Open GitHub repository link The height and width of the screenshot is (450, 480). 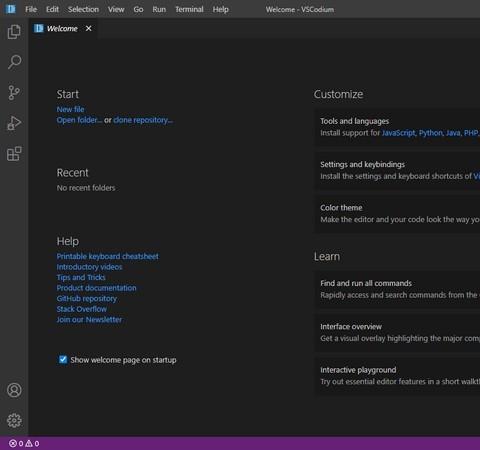point(87,299)
